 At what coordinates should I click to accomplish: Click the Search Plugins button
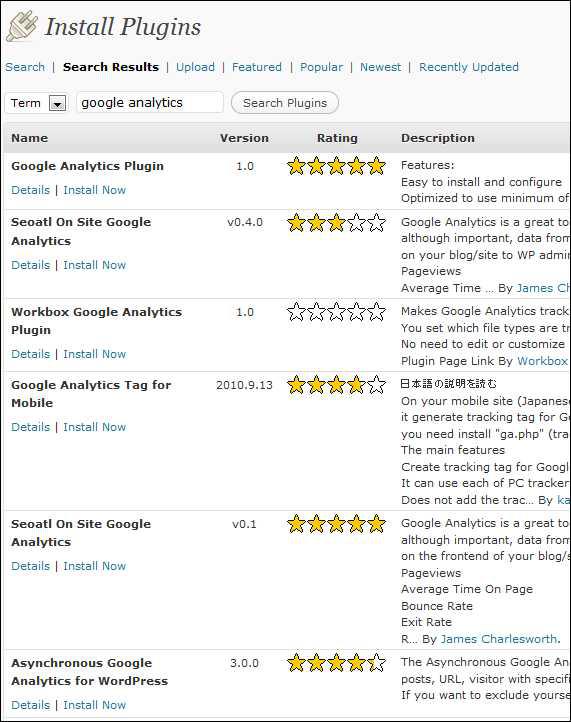pos(285,103)
